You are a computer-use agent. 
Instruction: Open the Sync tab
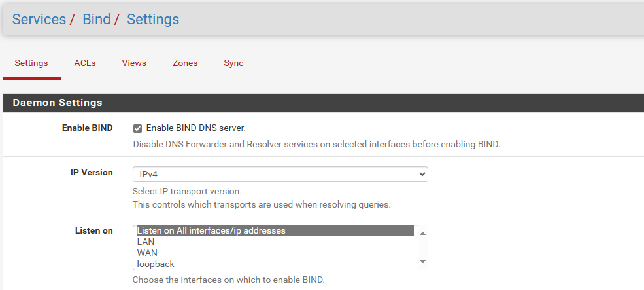pyautogui.click(x=233, y=63)
